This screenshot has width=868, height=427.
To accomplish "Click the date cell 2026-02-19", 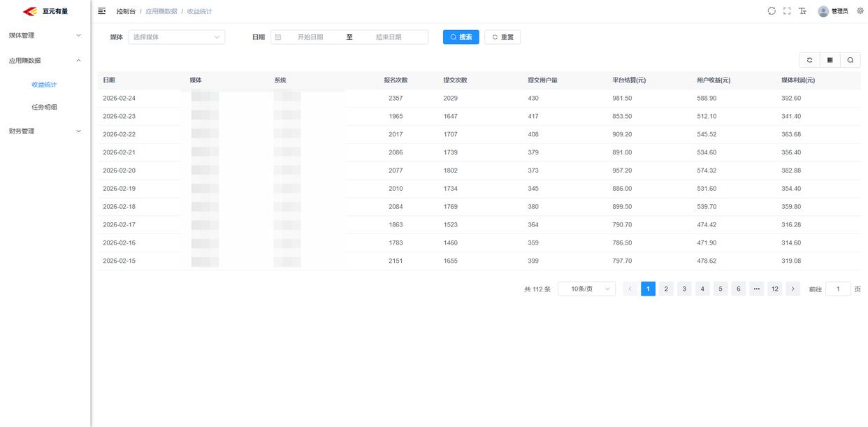I will (x=119, y=189).
